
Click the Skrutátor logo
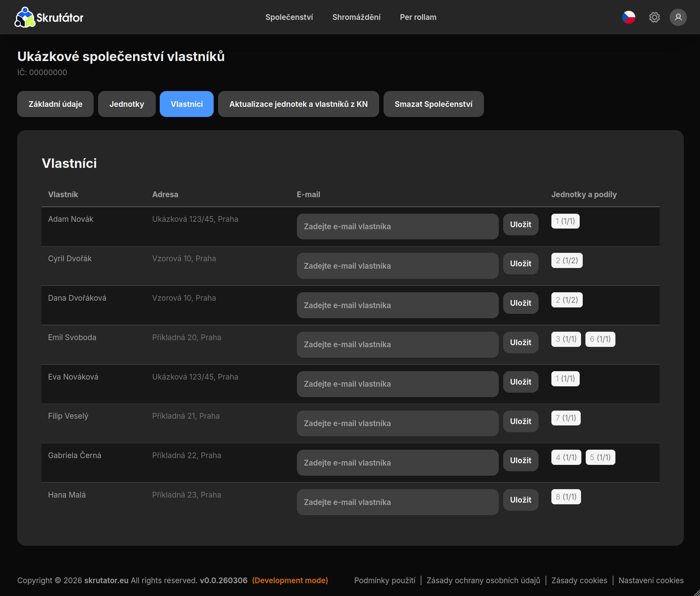point(49,17)
